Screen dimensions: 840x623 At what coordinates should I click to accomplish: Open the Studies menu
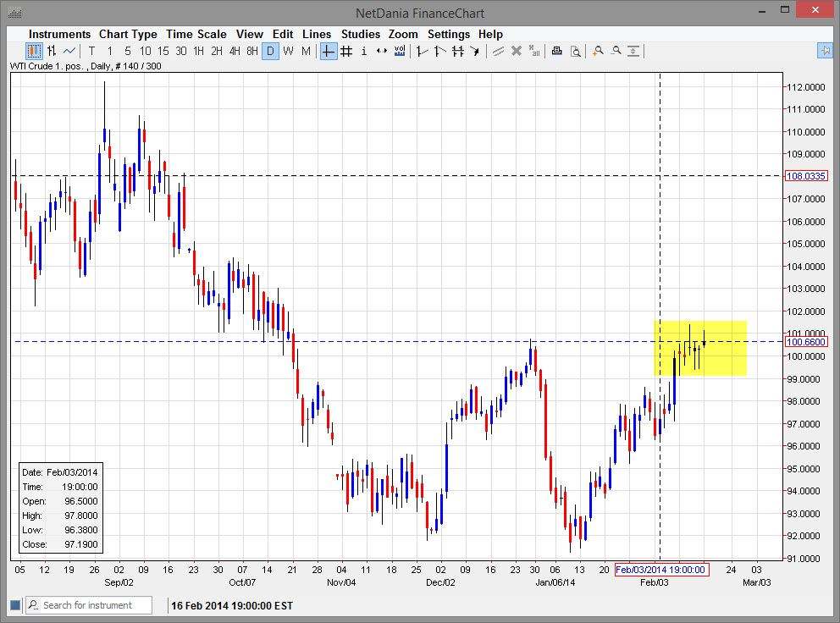coord(361,34)
